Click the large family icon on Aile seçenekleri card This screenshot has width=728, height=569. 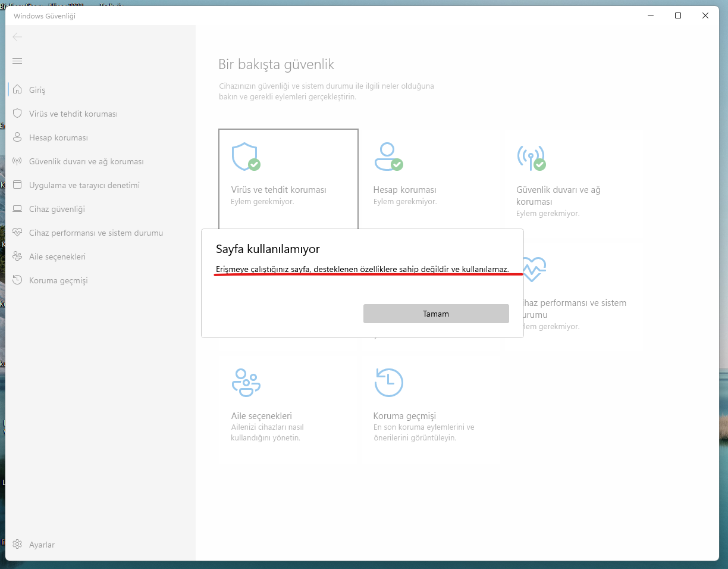pyautogui.click(x=246, y=383)
